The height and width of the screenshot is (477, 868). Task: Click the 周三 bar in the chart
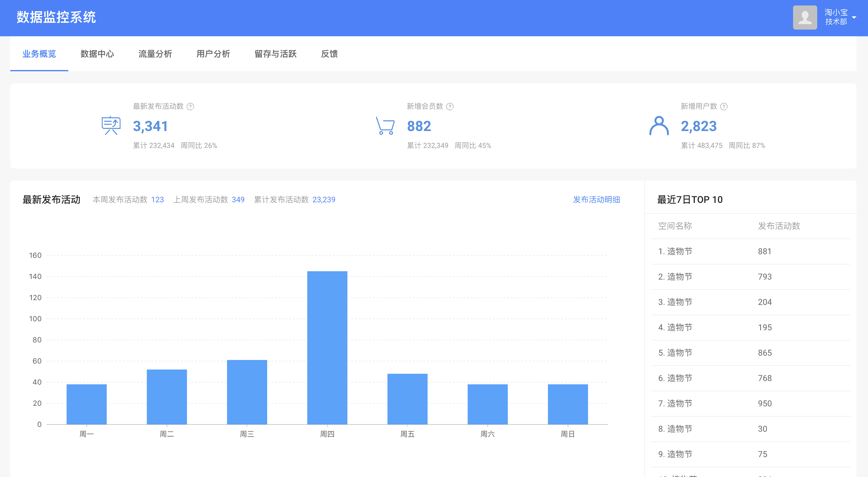pyautogui.click(x=247, y=392)
